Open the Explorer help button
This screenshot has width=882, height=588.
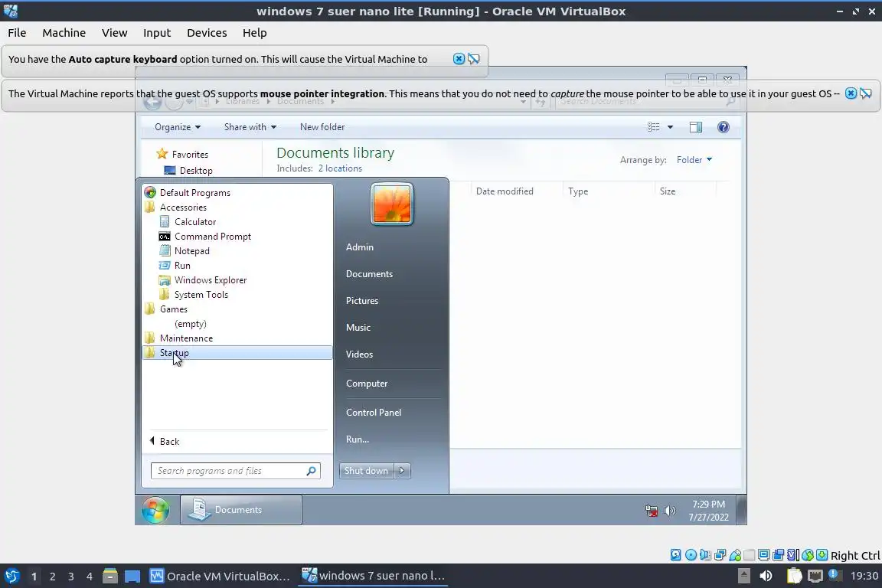pos(724,127)
